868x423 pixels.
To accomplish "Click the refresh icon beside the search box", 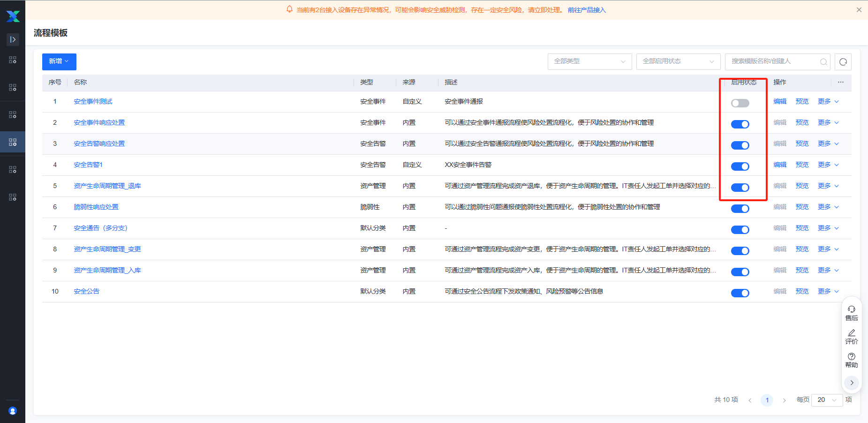I will click(843, 62).
